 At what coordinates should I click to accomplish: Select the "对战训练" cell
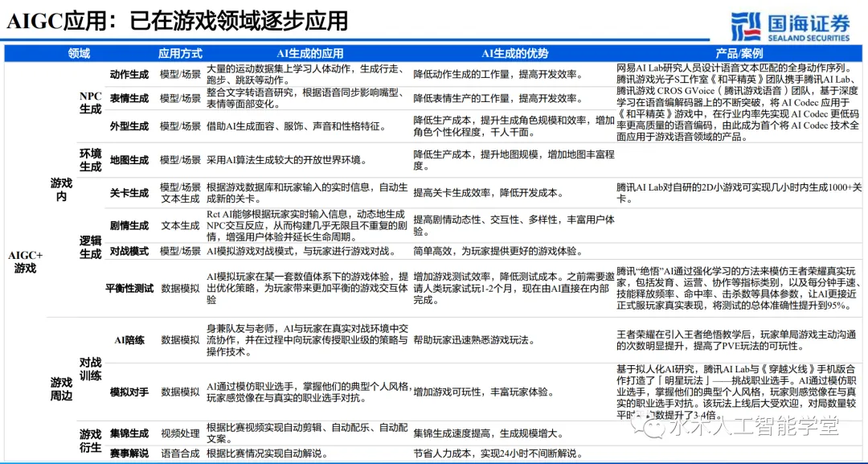[90, 369]
